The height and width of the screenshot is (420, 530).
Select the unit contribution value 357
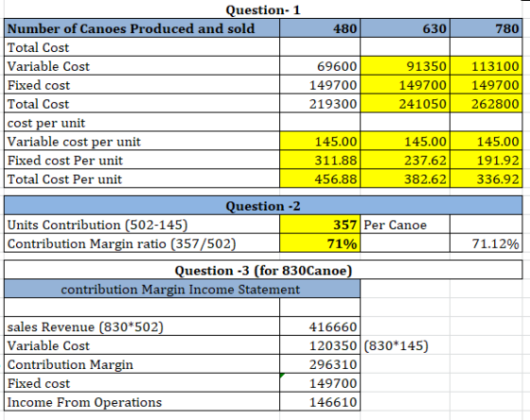[x=320, y=224]
